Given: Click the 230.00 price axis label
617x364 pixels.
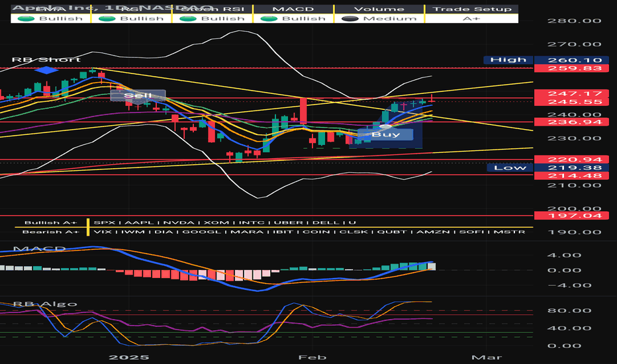Looking at the screenshot, I should [x=575, y=138].
